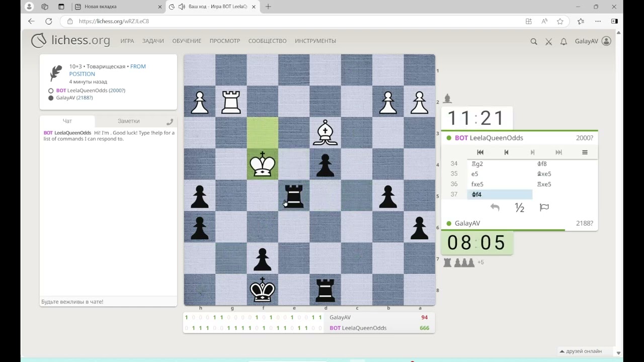The width and height of the screenshot is (644, 362).
Task: Resign using the flag icon
Action: 544,208
